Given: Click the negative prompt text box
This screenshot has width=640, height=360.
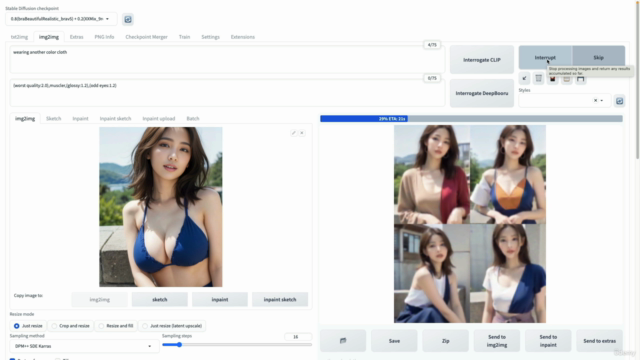Looking at the screenshot, I should pos(227,93).
